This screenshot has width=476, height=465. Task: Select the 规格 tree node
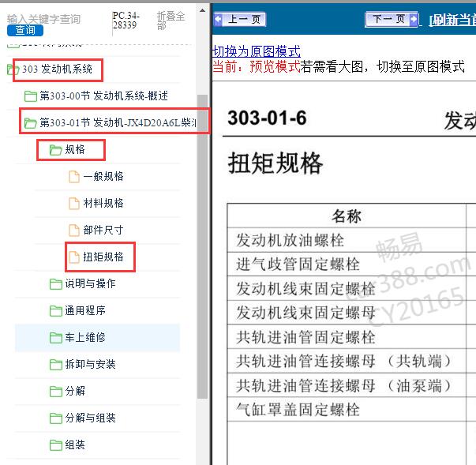[75, 149]
